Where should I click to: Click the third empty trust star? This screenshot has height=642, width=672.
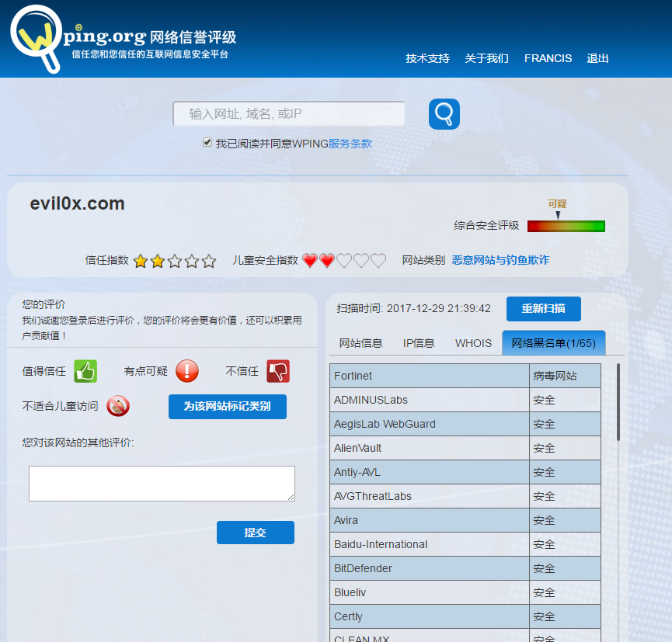tap(175, 261)
